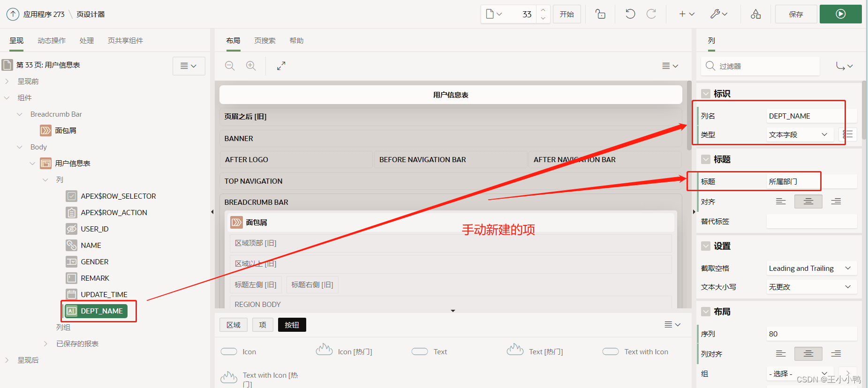Select the 布局 tab
The image size is (868, 388).
tap(233, 41)
